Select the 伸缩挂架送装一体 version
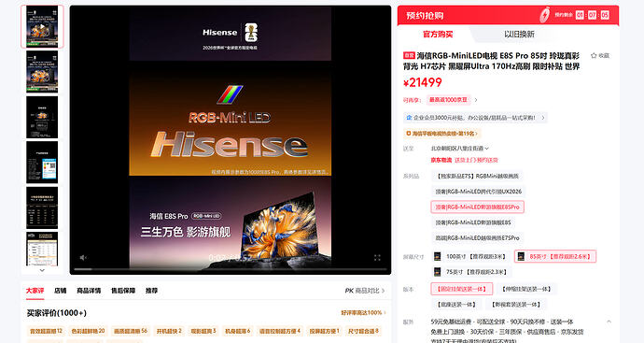The image size is (644, 343). tap(526, 289)
